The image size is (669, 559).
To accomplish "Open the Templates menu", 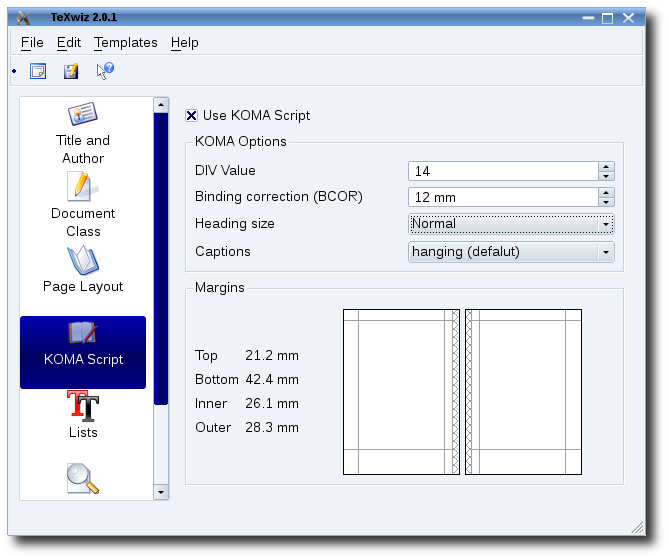I will coord(125,43).
